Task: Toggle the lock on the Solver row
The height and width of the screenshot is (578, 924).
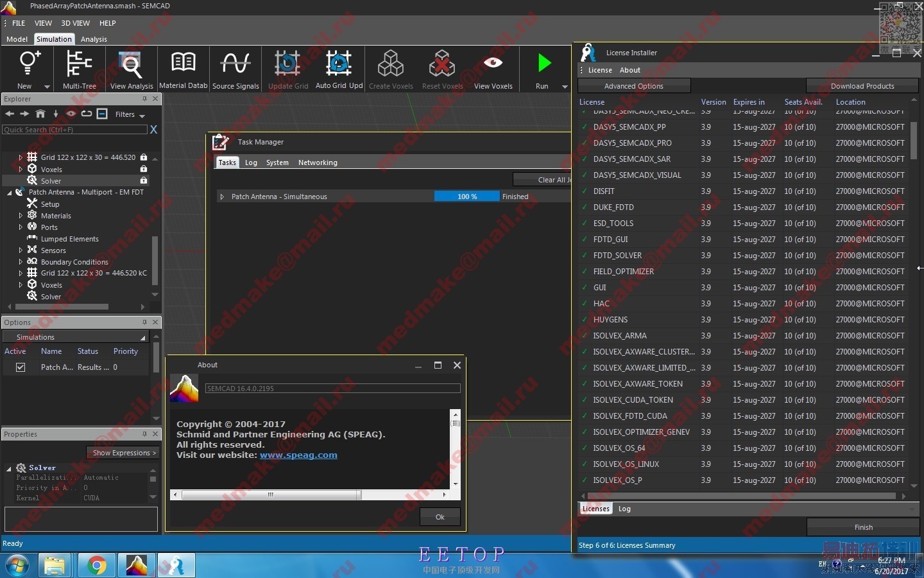Action: pos(144,180)
